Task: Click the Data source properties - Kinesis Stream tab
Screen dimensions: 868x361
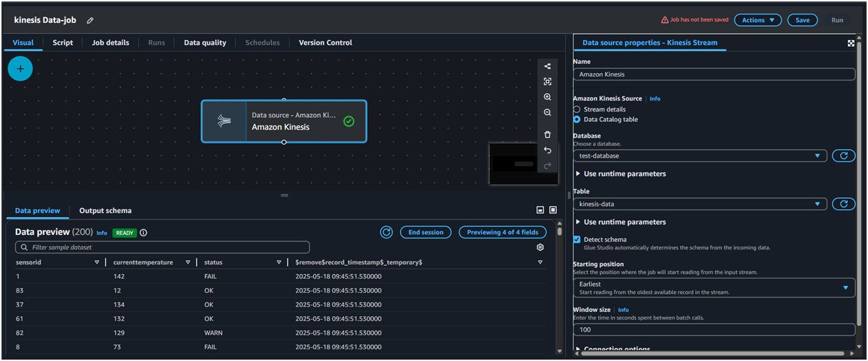Action: coord(650,43)
